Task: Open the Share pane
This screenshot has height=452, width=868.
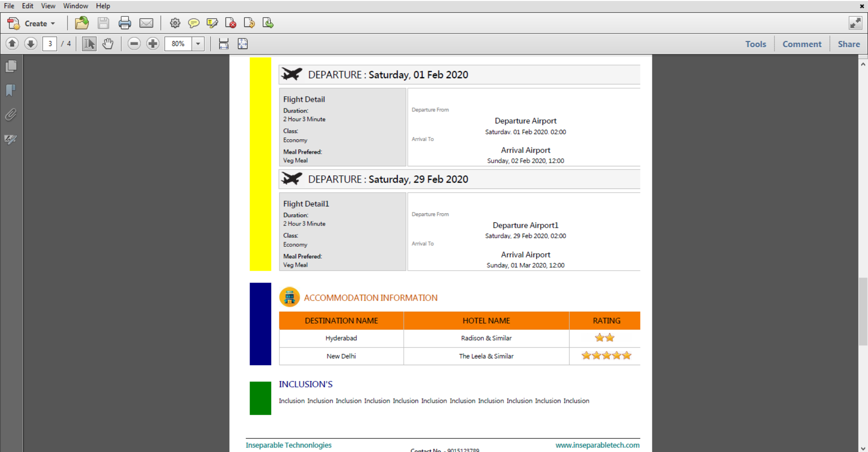Action: tap(849, 44)
